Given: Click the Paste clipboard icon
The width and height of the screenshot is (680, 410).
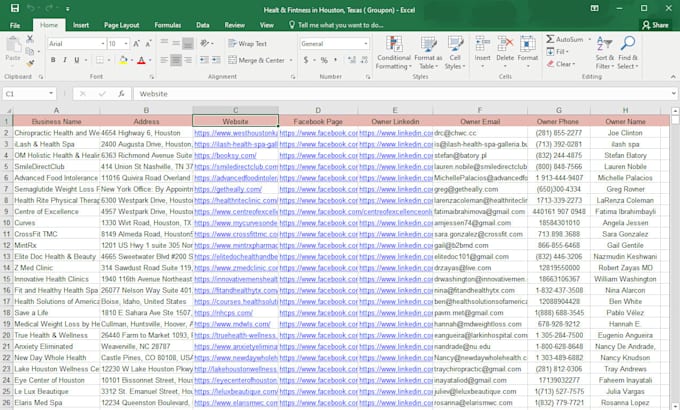Looking at the screenshot, I should tap(13, 45).
